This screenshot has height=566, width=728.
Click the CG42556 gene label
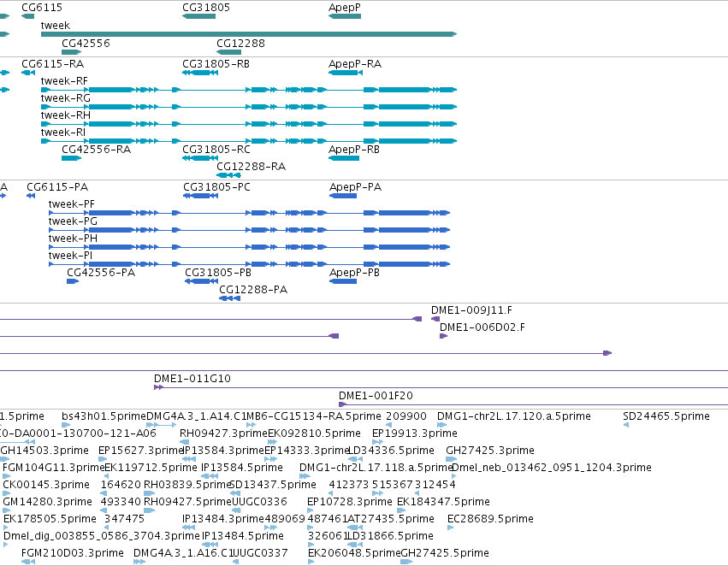(86, 43)
